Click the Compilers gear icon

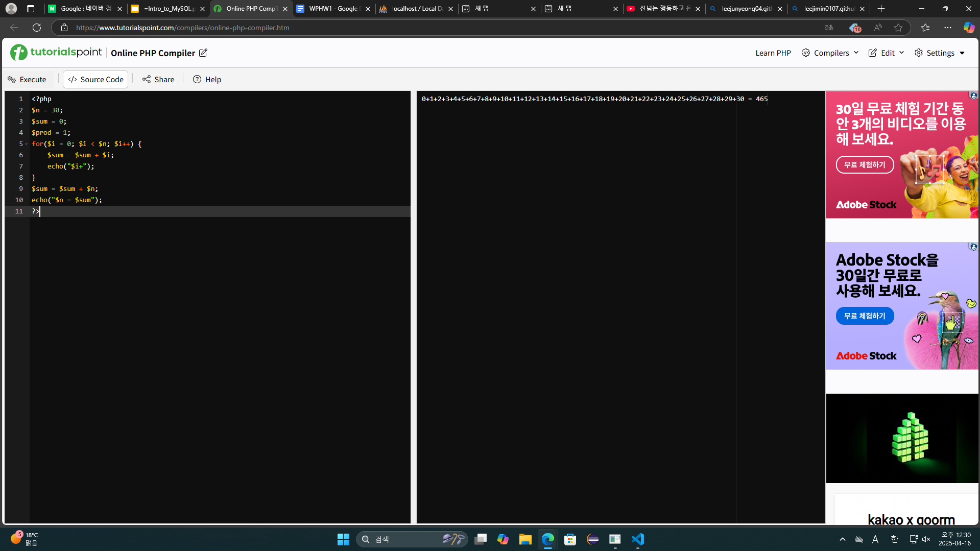(806, 53)
